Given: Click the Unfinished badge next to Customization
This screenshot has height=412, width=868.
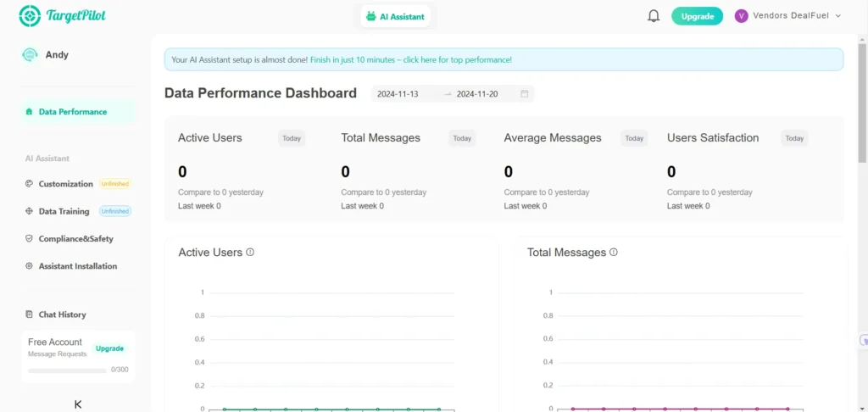Looking at the screenshot, I should click(x=115, y=184).
